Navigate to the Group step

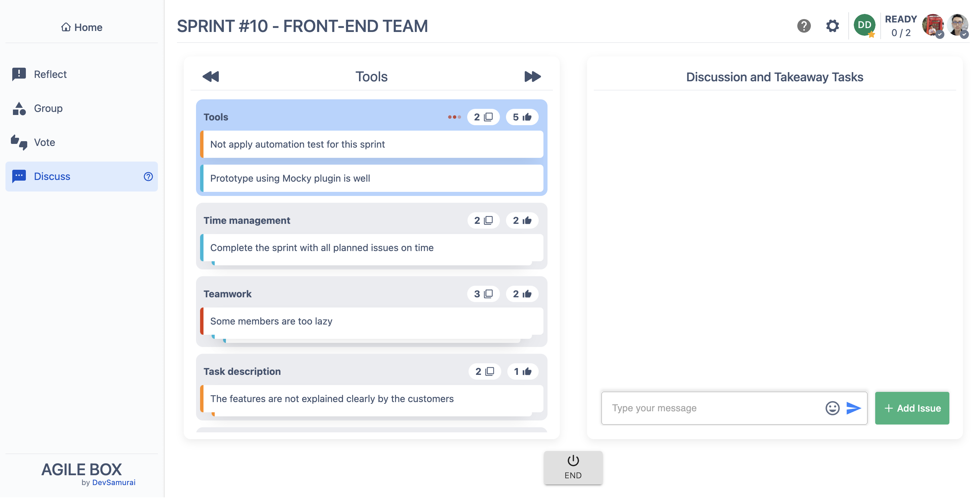(x=48, y=109)
